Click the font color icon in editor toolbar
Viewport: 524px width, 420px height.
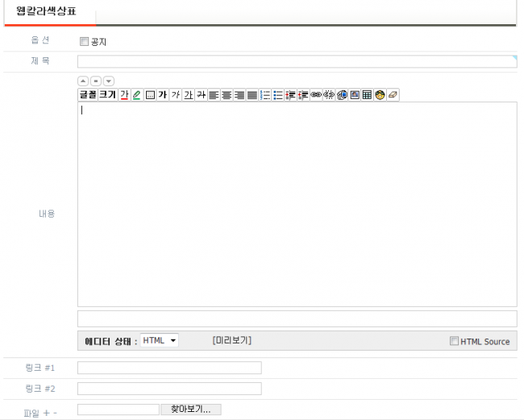[124, 95]
